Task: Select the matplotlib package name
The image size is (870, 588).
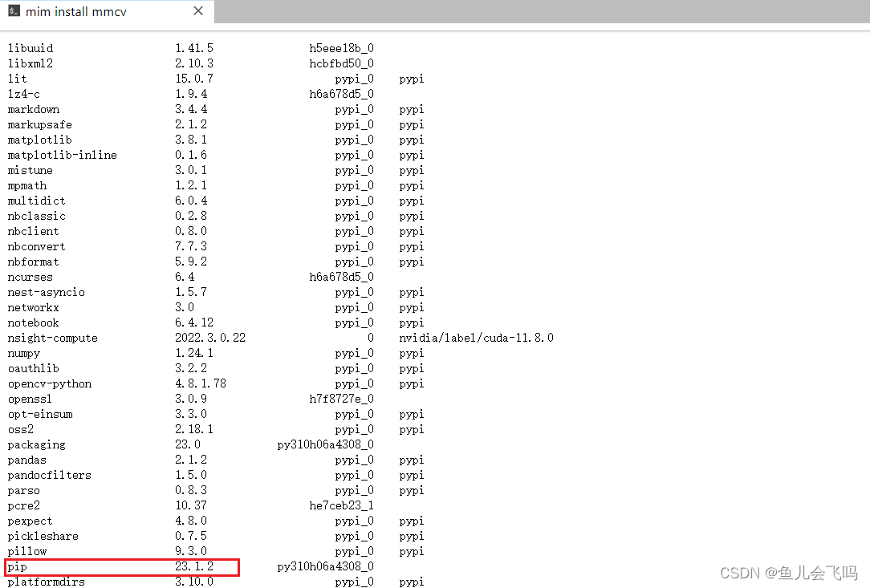Action: 38,140
